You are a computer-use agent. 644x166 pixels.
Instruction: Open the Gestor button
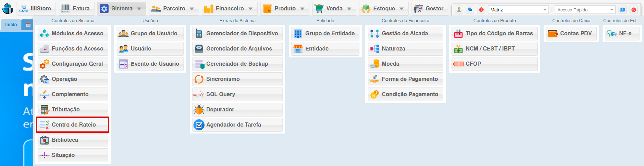pyautogui.click(x=429, y=9)
